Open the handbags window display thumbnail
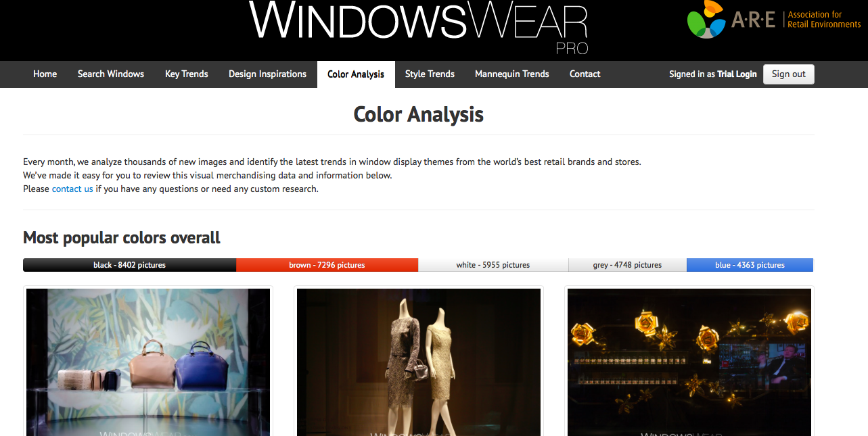 pos(148,362)
